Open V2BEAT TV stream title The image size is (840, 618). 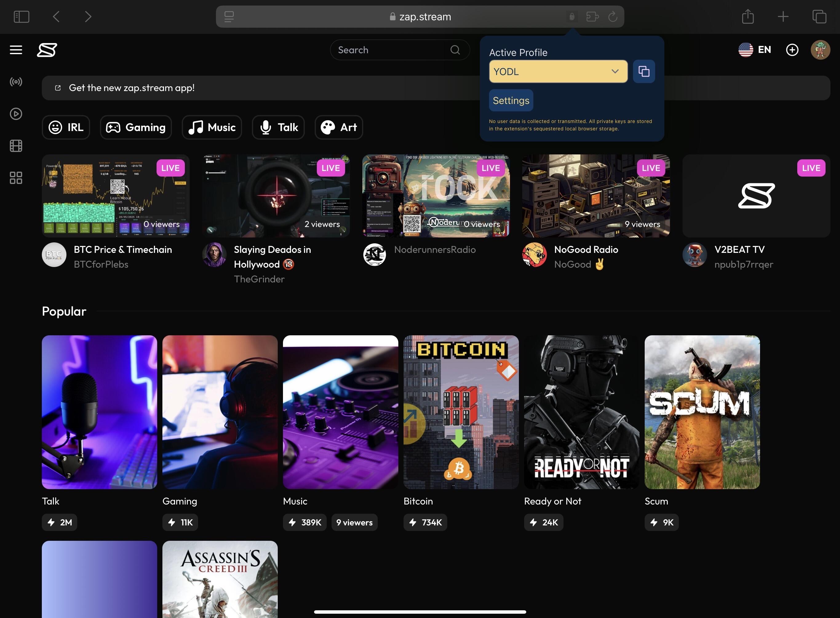click(739, 249)
